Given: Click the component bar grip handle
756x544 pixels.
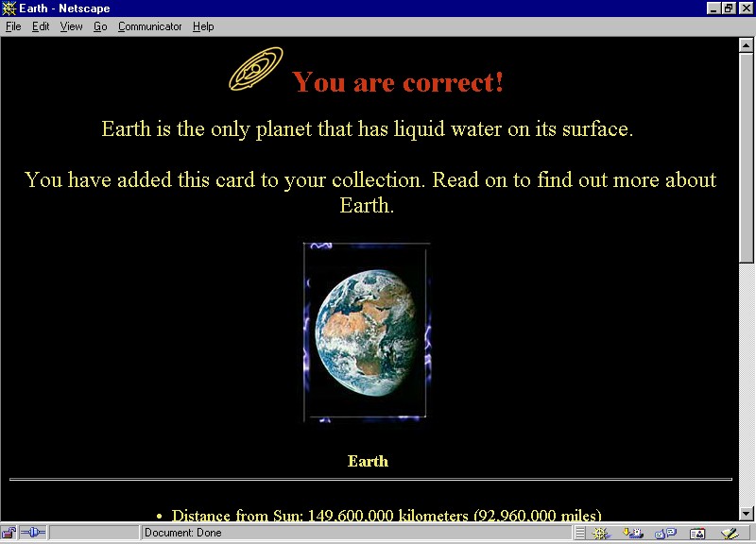Looking at the screenshot, I should click(579, 533).
